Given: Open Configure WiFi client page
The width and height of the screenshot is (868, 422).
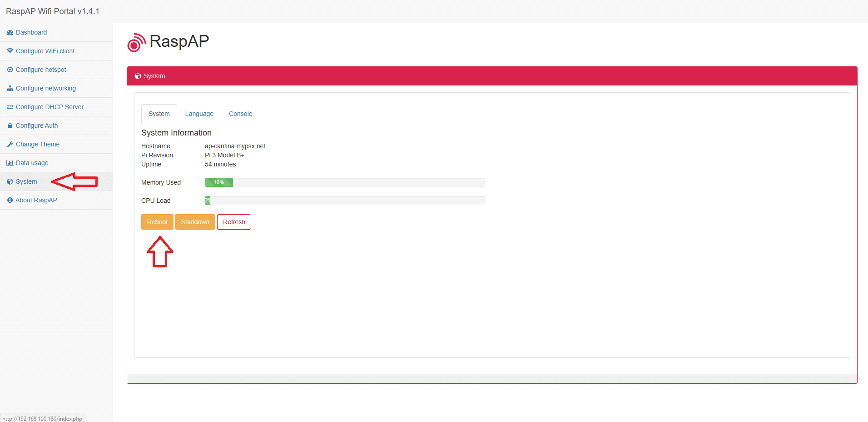Looking at the screenshot, I should (45, 51).
